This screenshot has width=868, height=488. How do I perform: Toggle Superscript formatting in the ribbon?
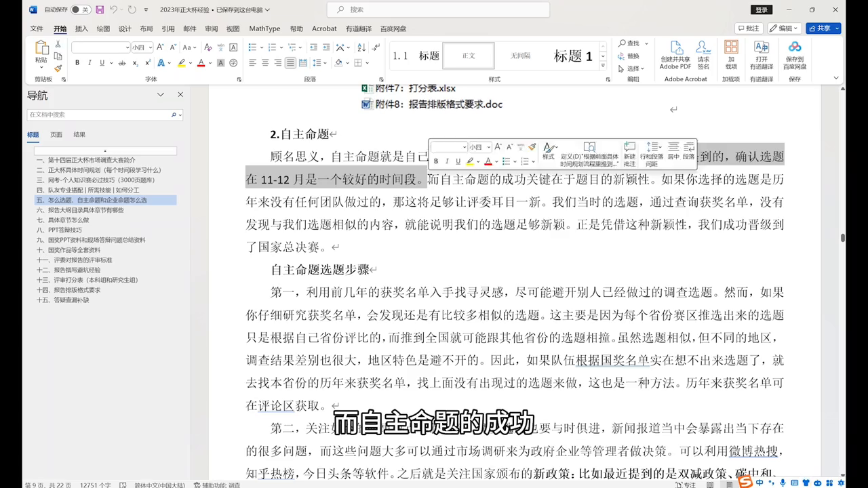point(147,63)
